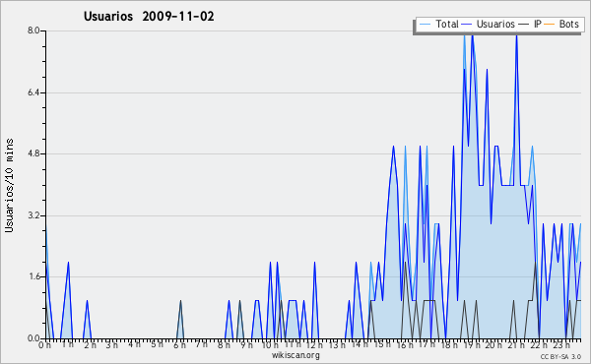Click the light blue Total legend line
Image resolution: width=591 pixels, height=364 pixels.
(425, 25)
